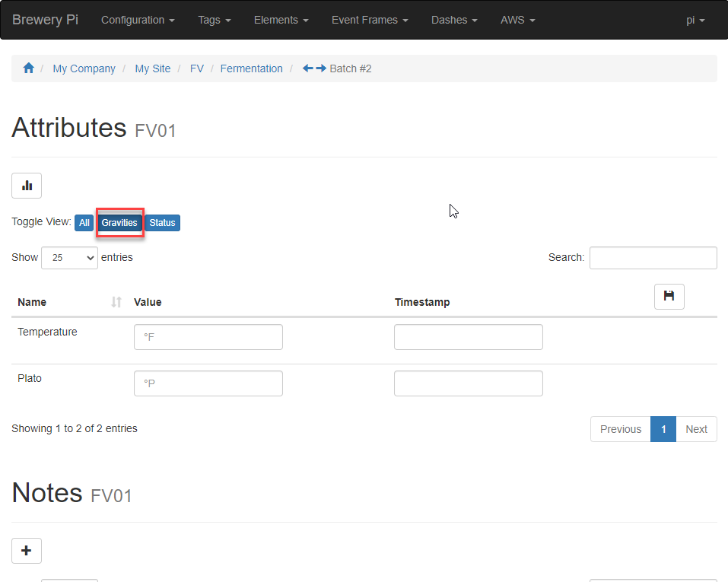728x582 pixels.
Task: Expand the Elements menu
Action: pyautogui.click(x=281, y=20)
